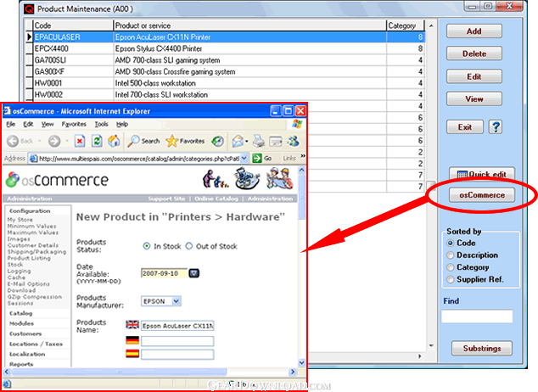538x392 pixels.
Task: Open the Help menu
Action: coord(122,124)
